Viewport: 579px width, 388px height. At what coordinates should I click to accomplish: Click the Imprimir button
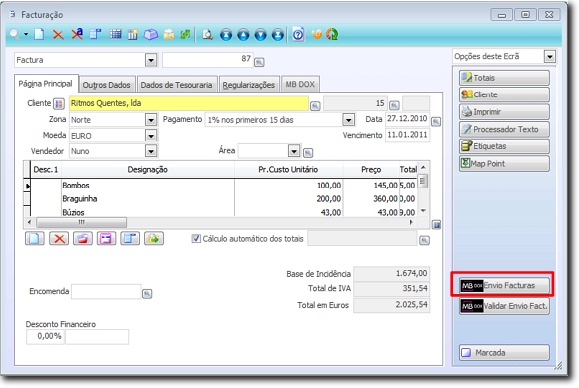pos(504,111)
